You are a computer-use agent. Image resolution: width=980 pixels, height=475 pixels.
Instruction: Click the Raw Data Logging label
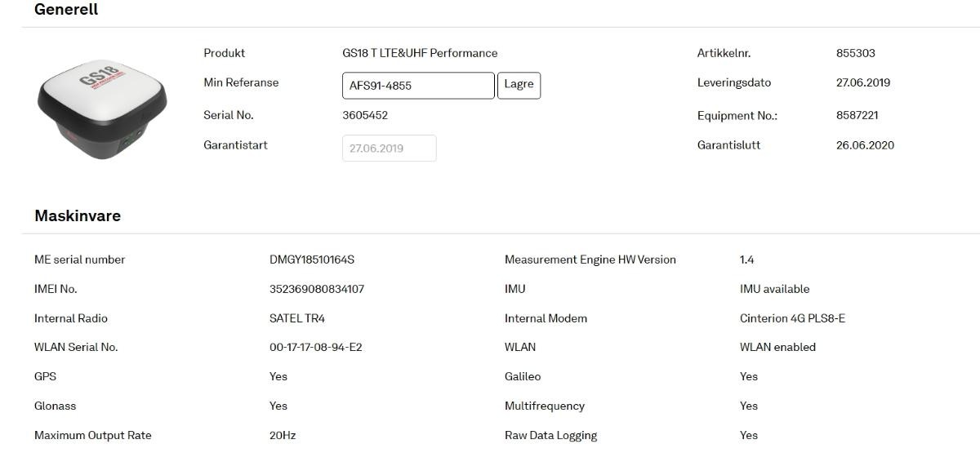point(551,435)
